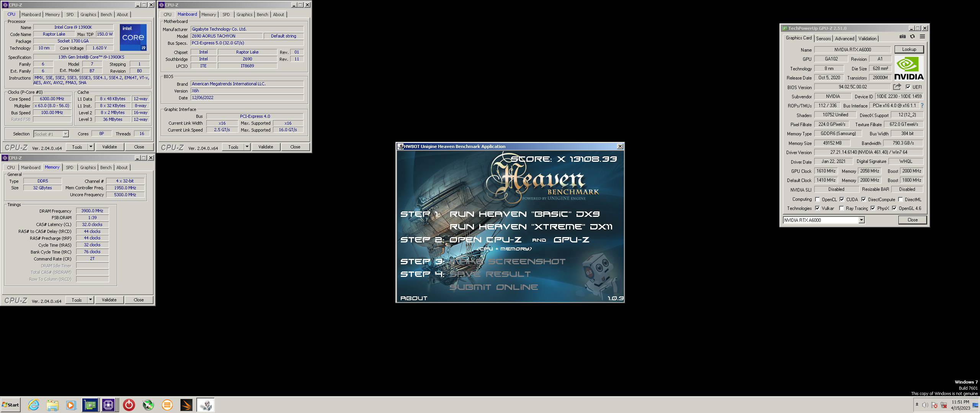Click the Bus Interface question mark in GPU-Z

922,106
